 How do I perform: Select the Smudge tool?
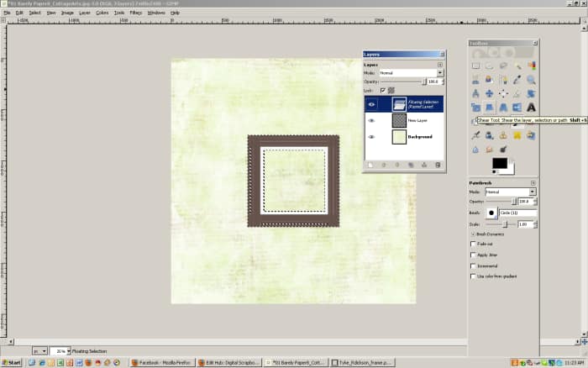[x=490, y=150]
